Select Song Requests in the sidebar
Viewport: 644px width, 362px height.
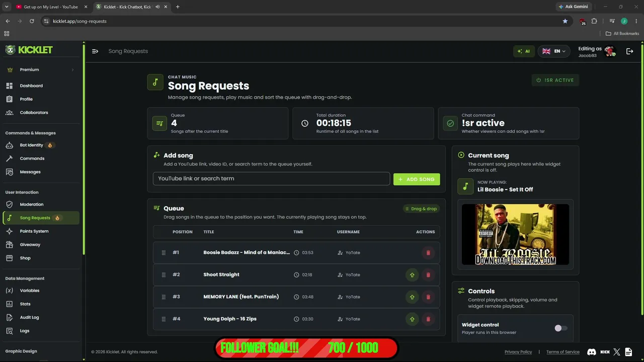40,218
